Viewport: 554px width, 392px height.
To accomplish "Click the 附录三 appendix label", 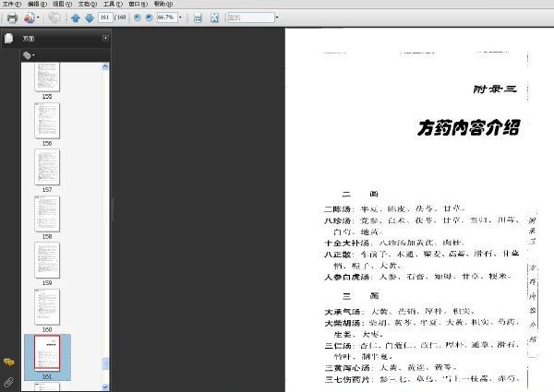I will pos(495,89).
